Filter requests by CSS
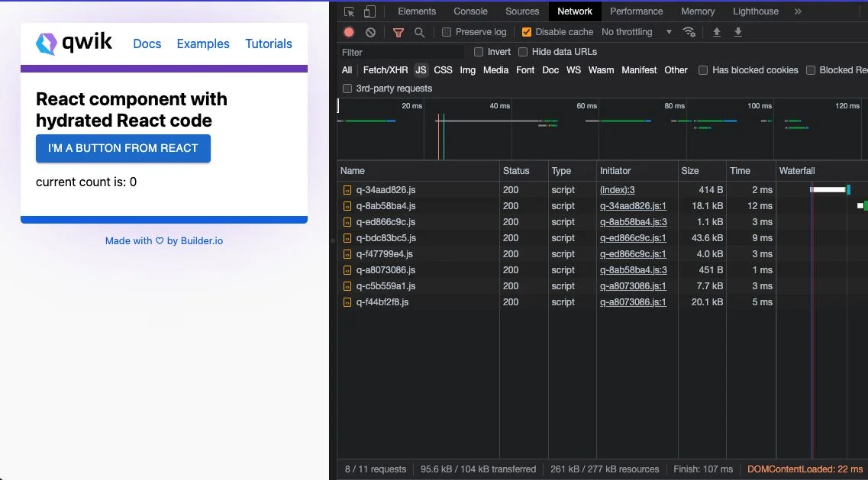Screen dimensions: 868x480 (443, 70)
